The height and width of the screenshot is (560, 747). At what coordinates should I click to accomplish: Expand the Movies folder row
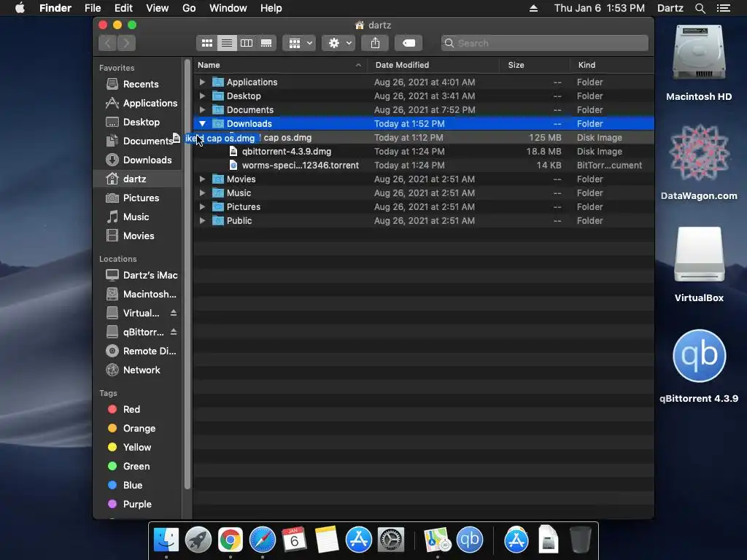(x=203, y=179)
